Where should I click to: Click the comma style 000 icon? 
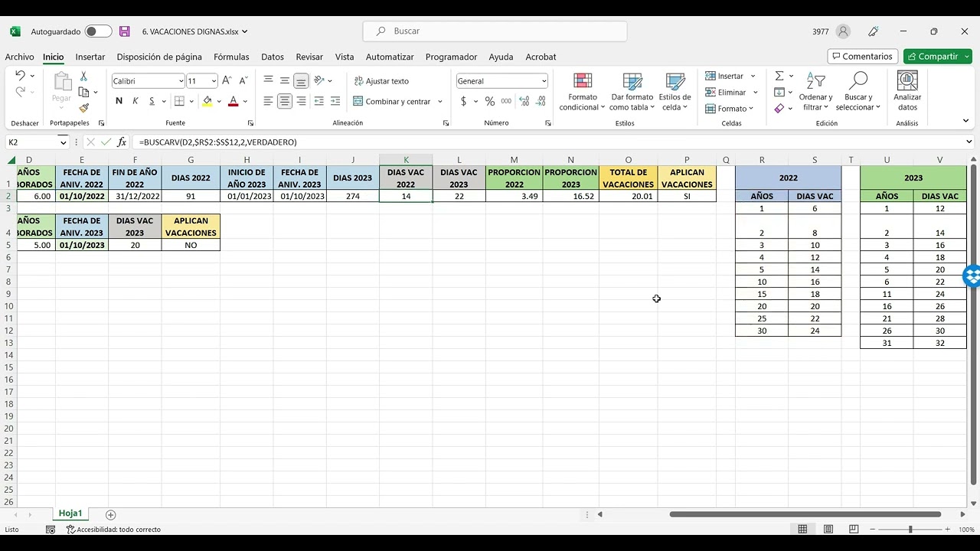click(506, 101)
